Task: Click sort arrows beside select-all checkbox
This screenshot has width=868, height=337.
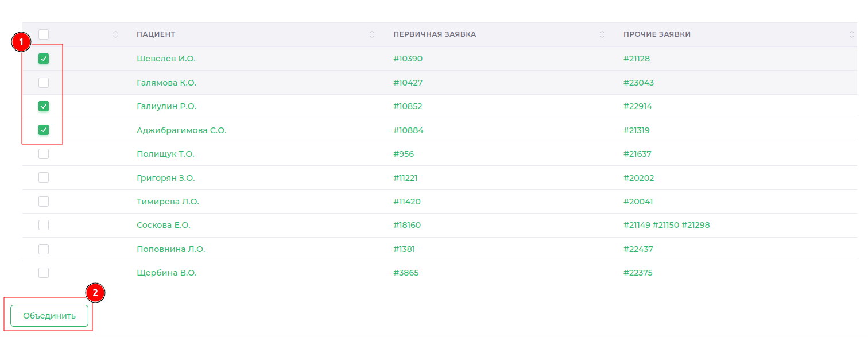Action: coord(115,34)
